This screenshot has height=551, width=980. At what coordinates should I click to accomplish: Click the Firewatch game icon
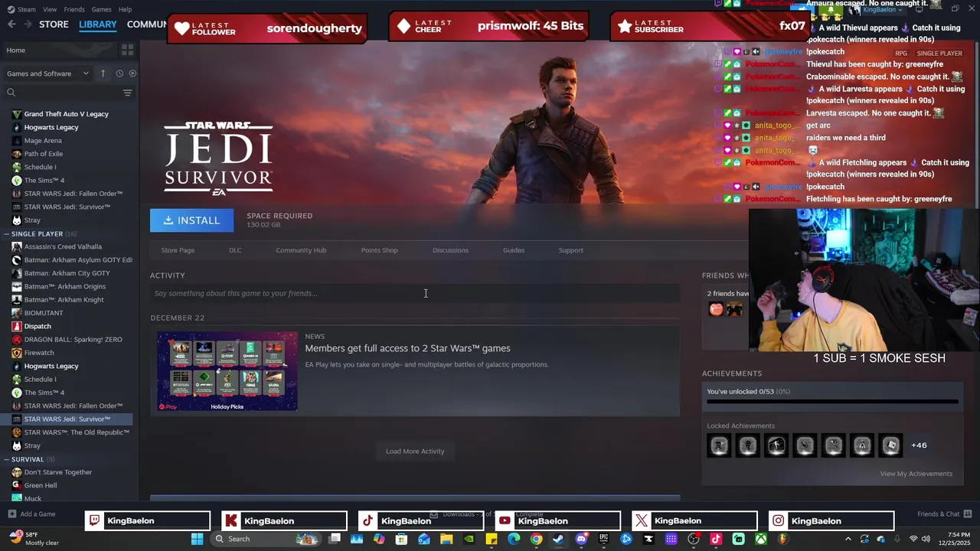click(x=17, y=353)
